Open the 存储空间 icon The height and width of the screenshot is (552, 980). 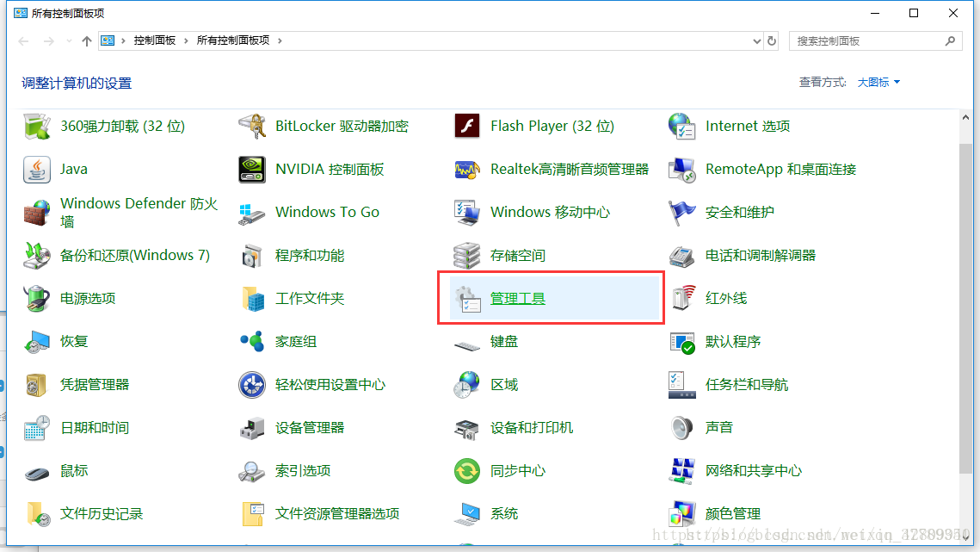click(x=467, y=256)
